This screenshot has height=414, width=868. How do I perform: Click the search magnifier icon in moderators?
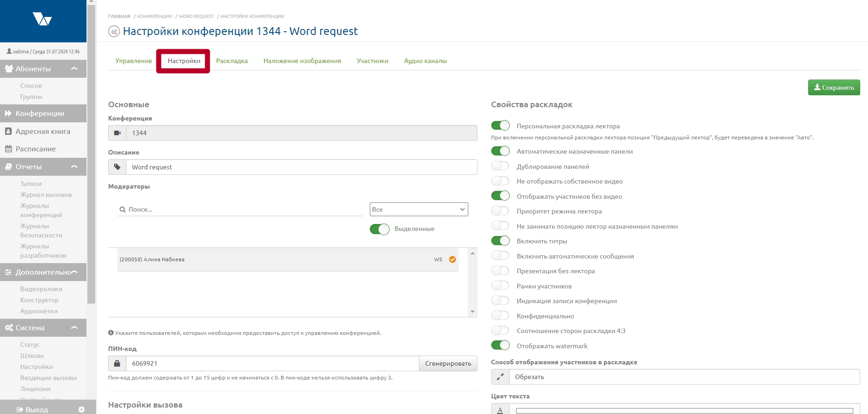point(122,209)
